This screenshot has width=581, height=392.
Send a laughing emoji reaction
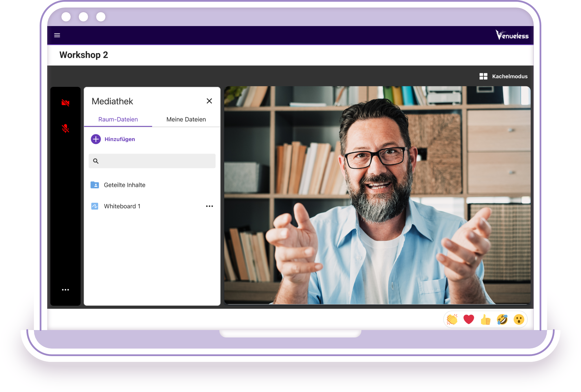502,320
